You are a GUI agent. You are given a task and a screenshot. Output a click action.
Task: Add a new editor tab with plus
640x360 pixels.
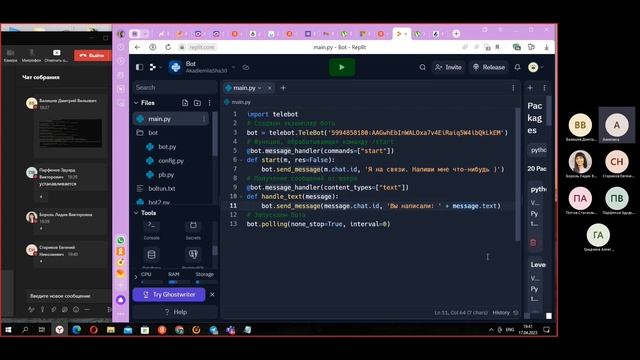click(283, 88)
